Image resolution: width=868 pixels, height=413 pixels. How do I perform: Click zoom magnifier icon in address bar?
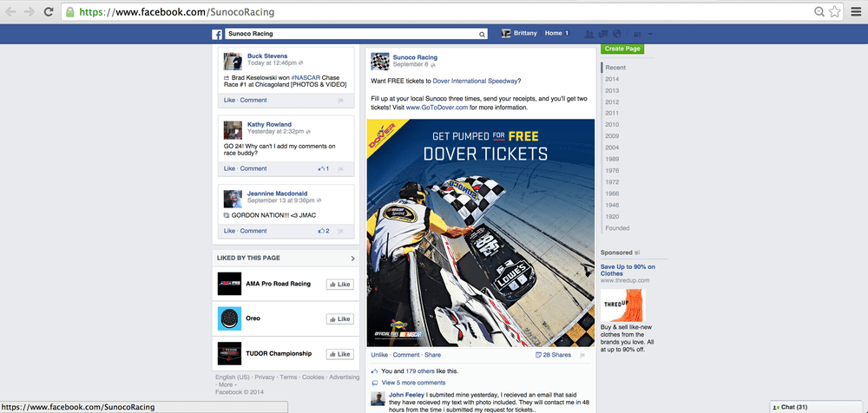819,11
